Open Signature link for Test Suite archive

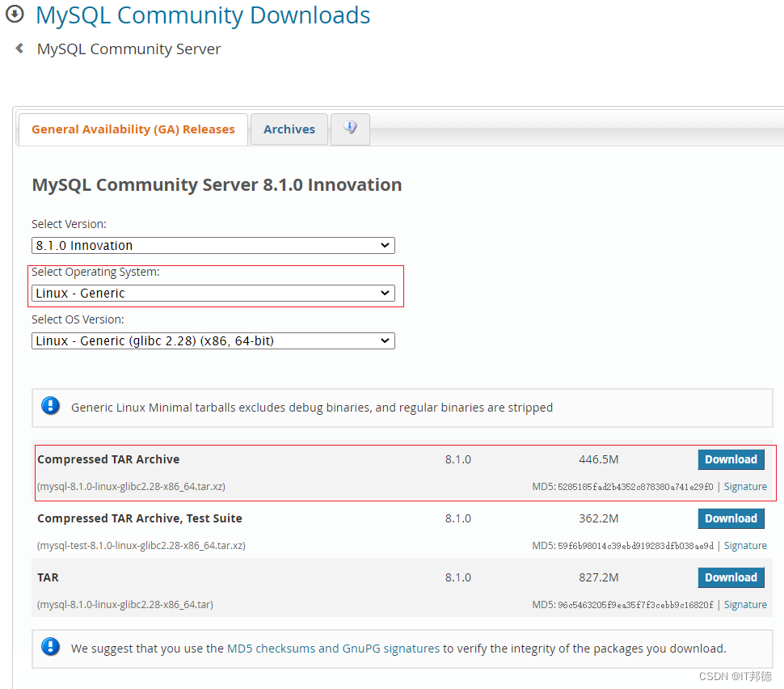click(x=745, y=545)
